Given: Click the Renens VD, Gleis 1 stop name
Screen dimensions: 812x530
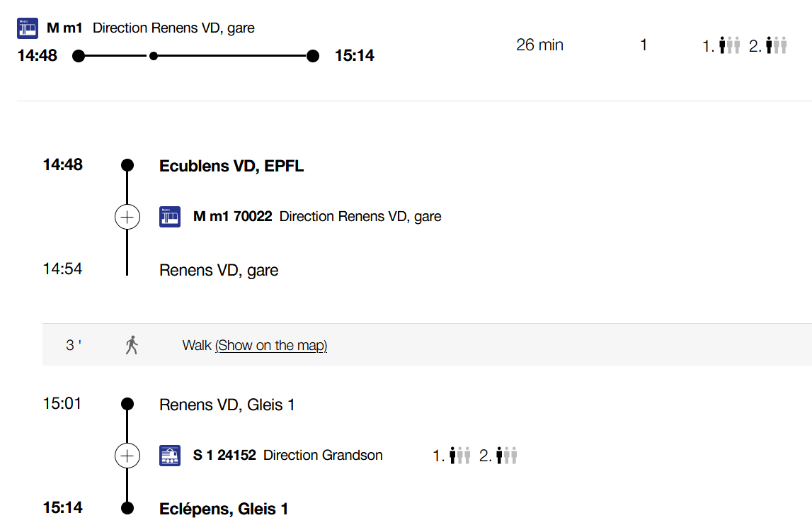Looking at the screenshot, I should pos(227,405).
